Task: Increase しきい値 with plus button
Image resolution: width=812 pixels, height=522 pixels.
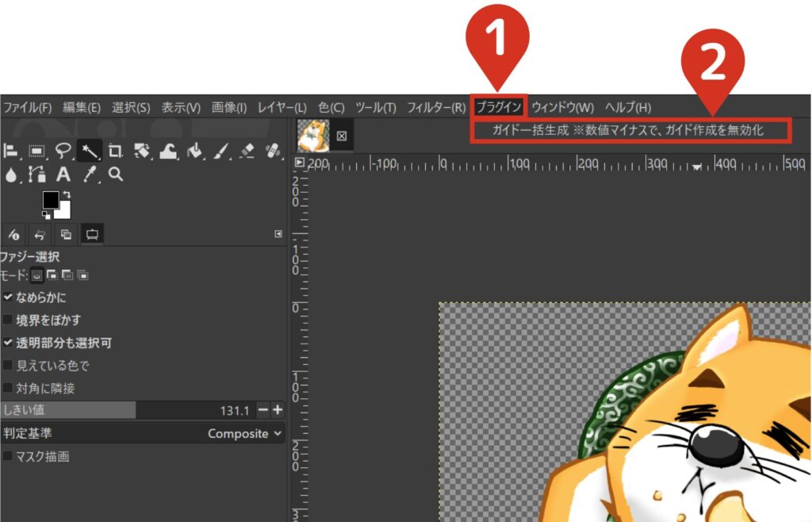Action: (x=278, y=410)
